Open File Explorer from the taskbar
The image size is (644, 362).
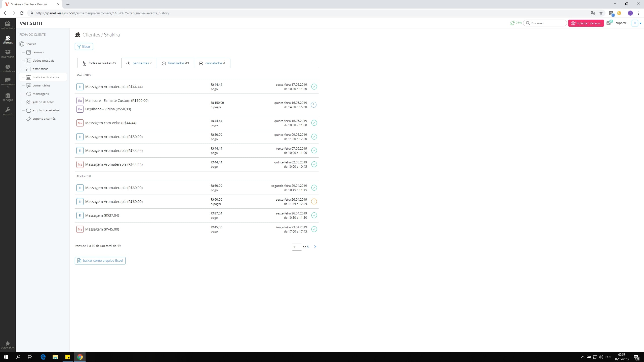pyautogui.click(x=55, y=357)
